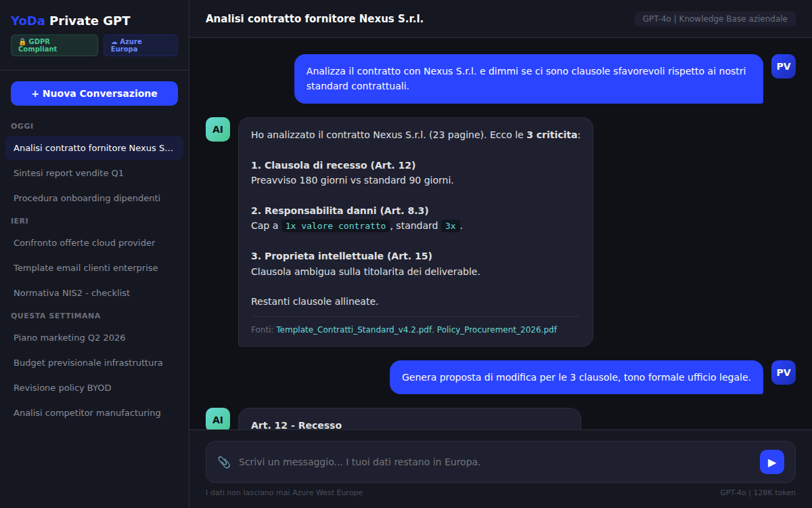This screenshot has height=508, width=812.
Task: Click the Azure Europa badge
Action: [140, 45]
